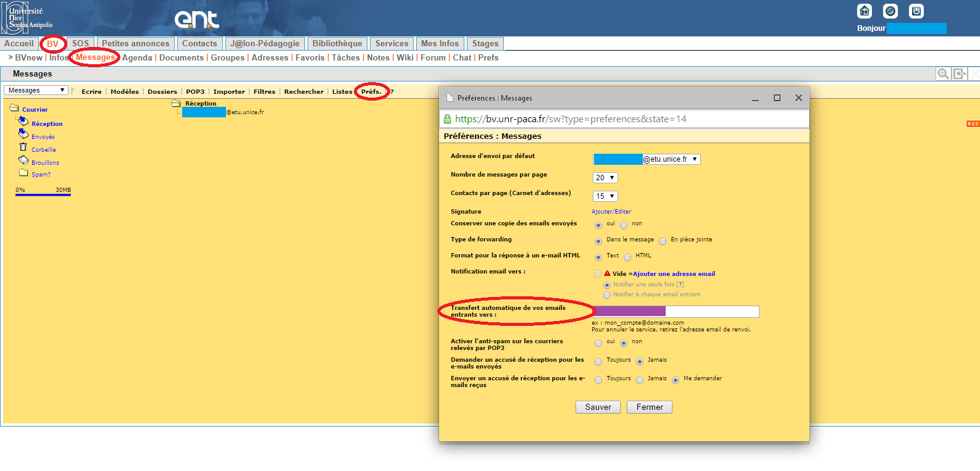Select 'non' for keeping sent email copies

(624, 225)
